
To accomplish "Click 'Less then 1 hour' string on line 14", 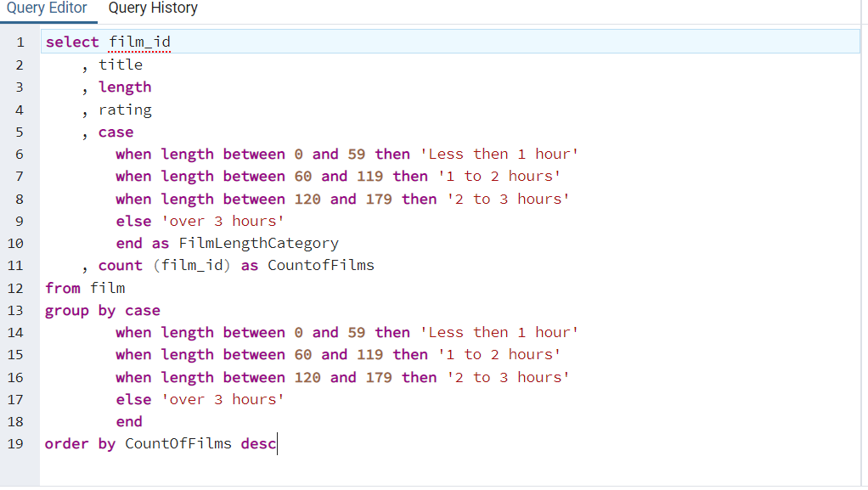I will coord(499,332).
